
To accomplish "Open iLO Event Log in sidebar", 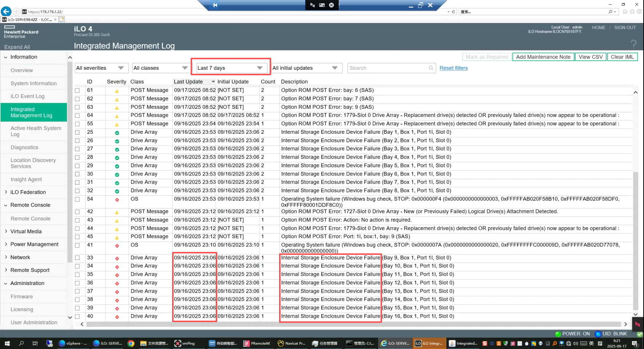I will [x=27, y=96].
